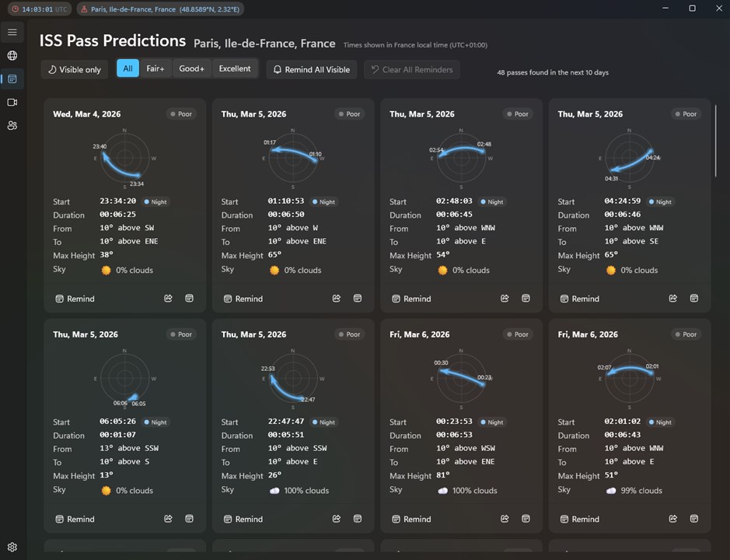The width and height of the screenshot is (730, 560).
Task: Share the 02:01:02 Fri Mar 6 pass
Action: pos(672,519)
